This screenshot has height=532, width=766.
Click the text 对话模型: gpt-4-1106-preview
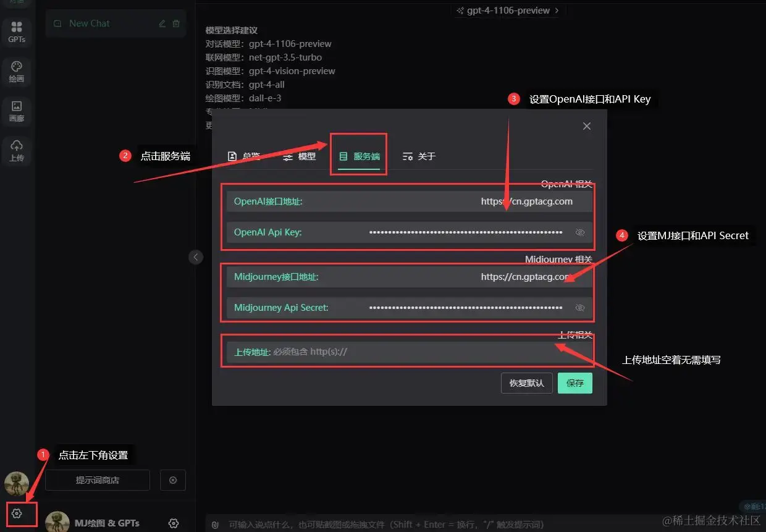pos(269,44)
